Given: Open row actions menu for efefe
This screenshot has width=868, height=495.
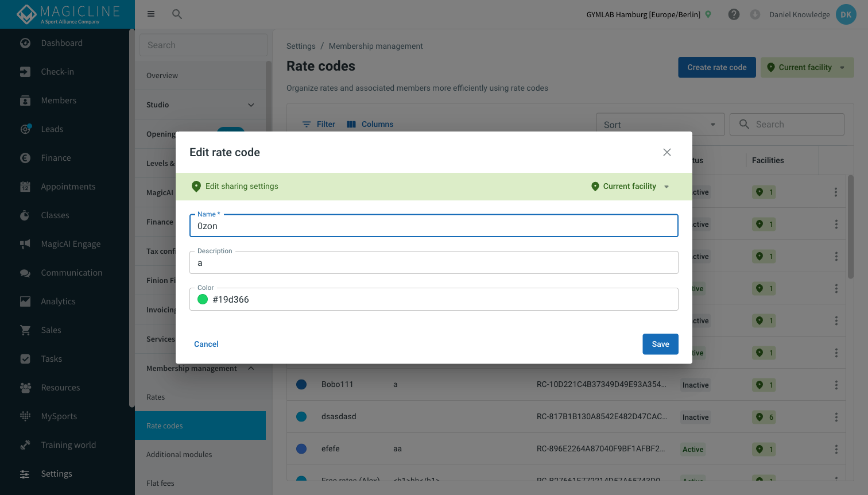Looking at the screenshot, I should point(836,449).
